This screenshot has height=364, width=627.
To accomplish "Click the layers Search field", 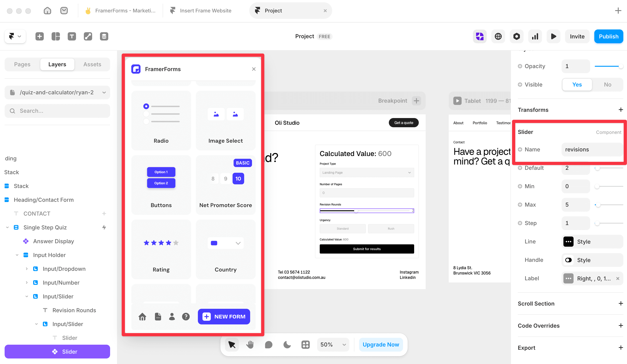I will [57, 111].
